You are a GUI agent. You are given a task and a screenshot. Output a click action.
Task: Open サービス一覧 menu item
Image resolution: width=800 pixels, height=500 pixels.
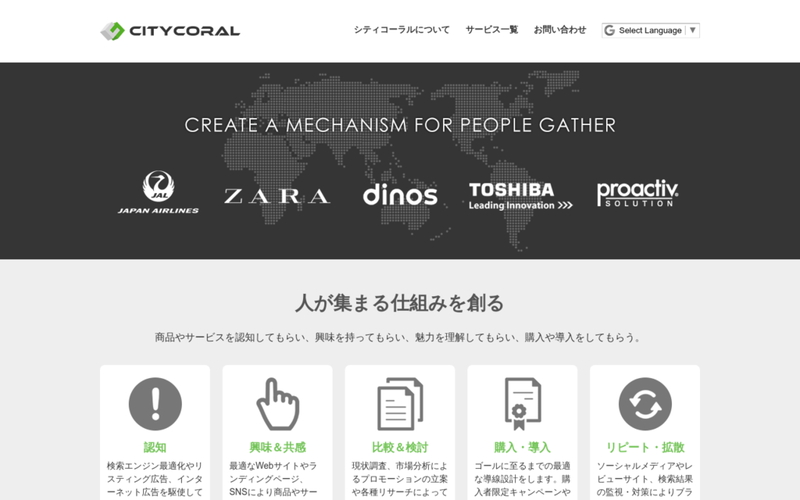point(492,30)
